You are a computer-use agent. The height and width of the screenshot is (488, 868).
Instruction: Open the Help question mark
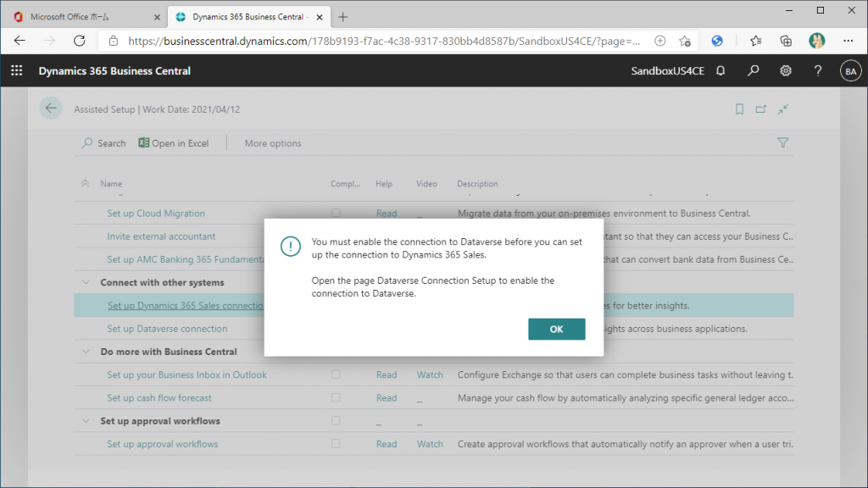point(818,71)
